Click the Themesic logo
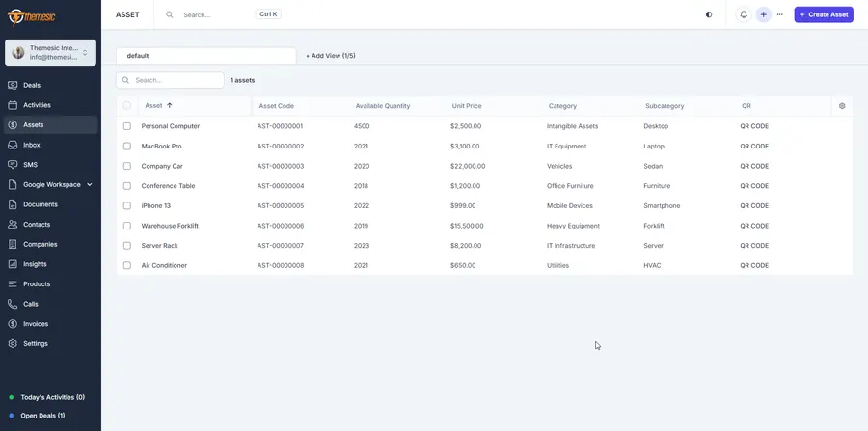This screenshot has width=868, height=431. coord(32,16)
